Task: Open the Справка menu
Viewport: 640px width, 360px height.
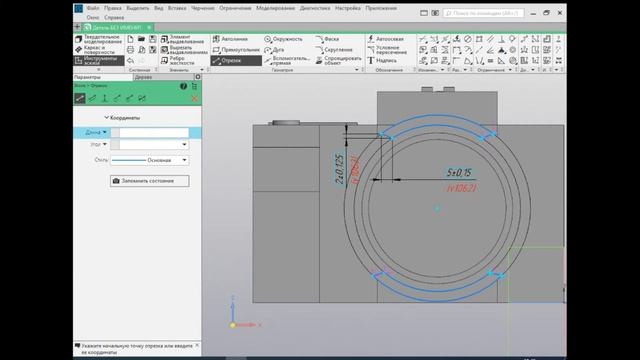Action: point(114,18)
